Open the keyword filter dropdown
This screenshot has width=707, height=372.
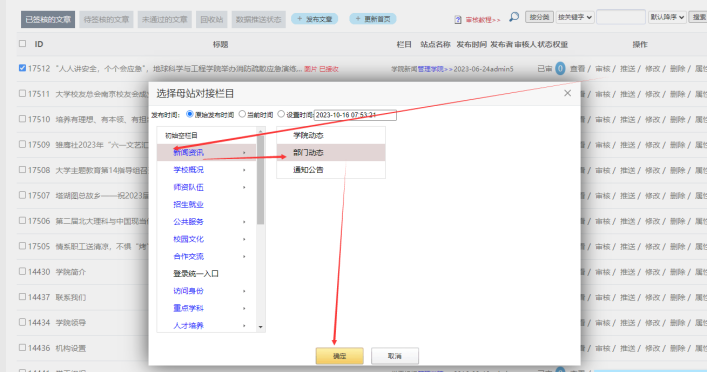(x=575, y=17)
